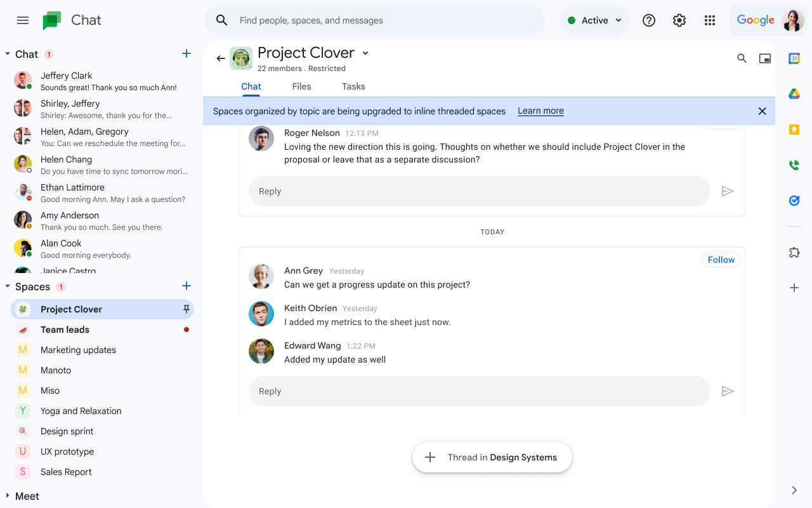Search within Project Clover space
Viewport: 812px width, 508px height.
click(x=742, y=58)
